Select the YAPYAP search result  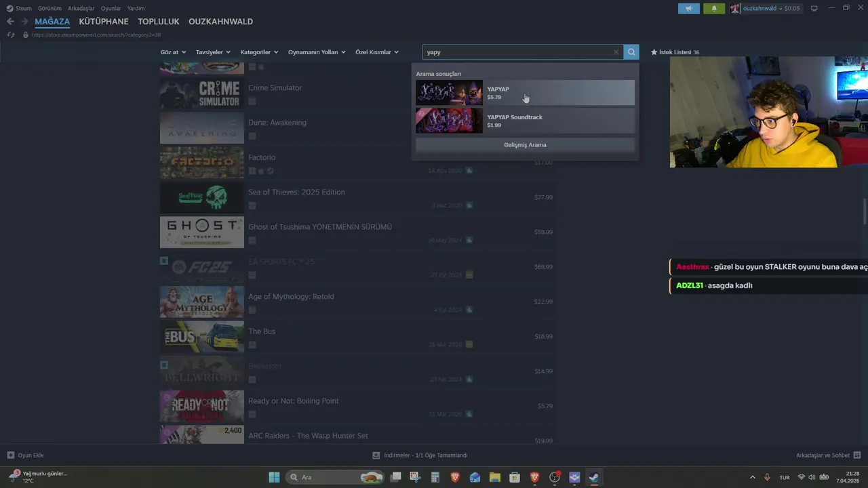click(x=525, y=93)
